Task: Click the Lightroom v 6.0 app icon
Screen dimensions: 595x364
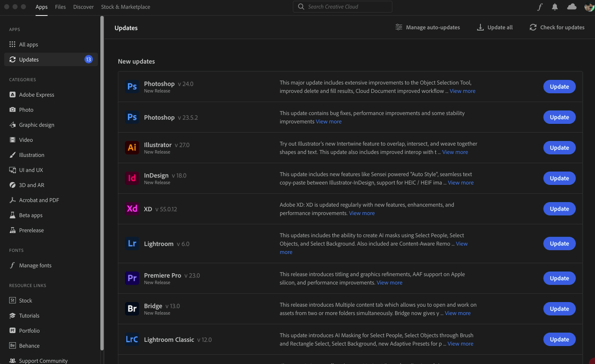Action: coord(132,243)
